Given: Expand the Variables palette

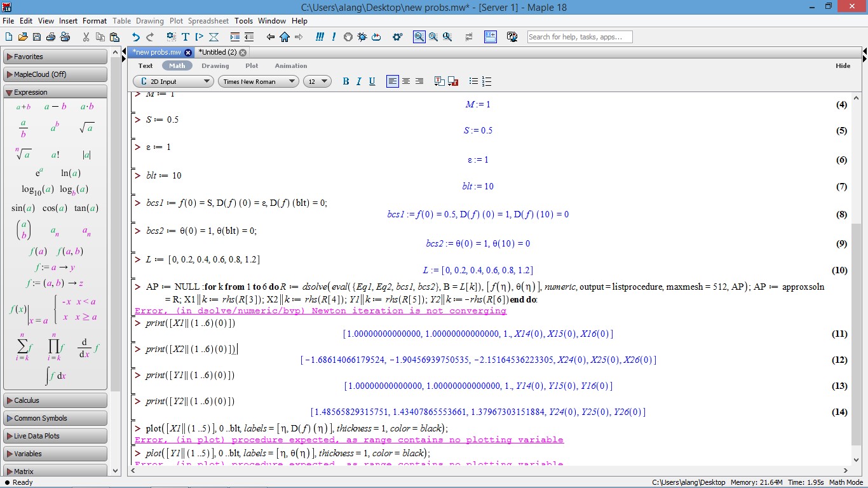Looking at the screenshot, I should pyautogui.click(x=55, y=454).
